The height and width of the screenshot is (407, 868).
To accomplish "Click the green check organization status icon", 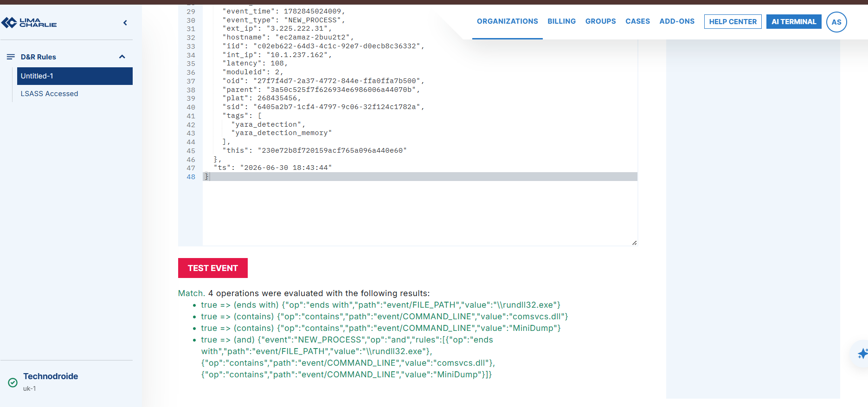I will pyautogui.click(x=13, y=382).
